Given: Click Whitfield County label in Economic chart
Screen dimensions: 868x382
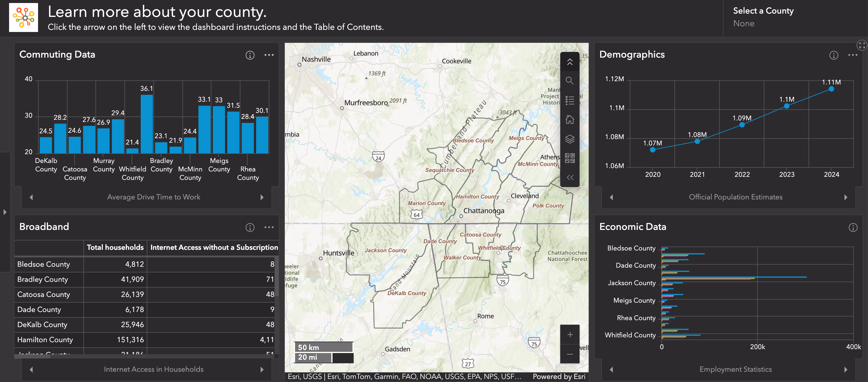Looking at the screenshot, I should [x=630, y=335].
